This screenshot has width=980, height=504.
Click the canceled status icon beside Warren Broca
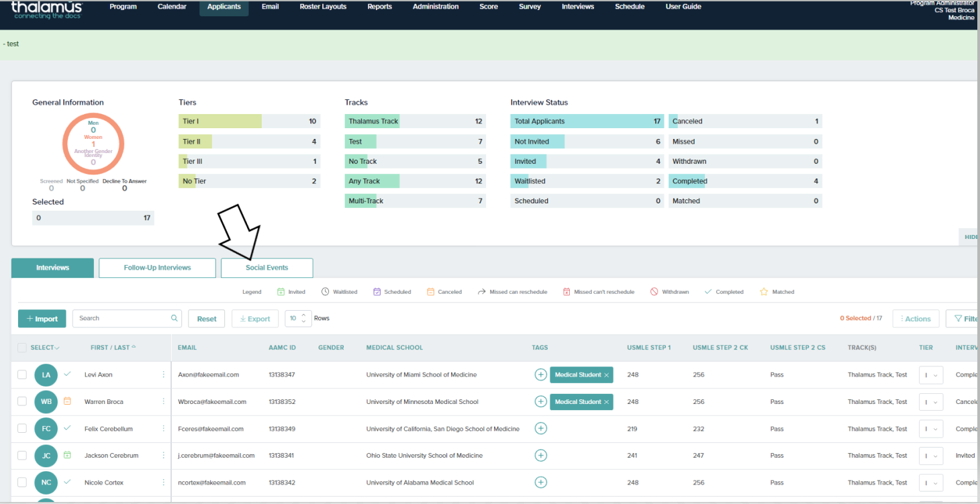click(67, 401)
